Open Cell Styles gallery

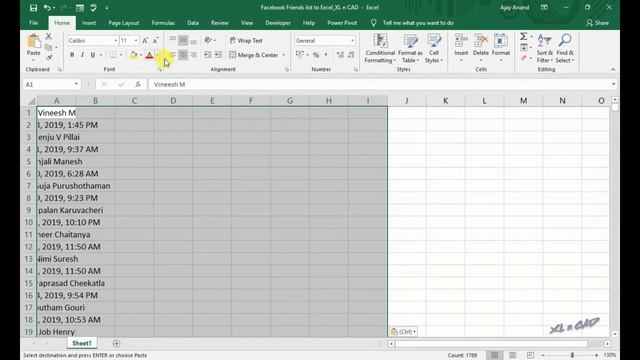click(434, 49)
